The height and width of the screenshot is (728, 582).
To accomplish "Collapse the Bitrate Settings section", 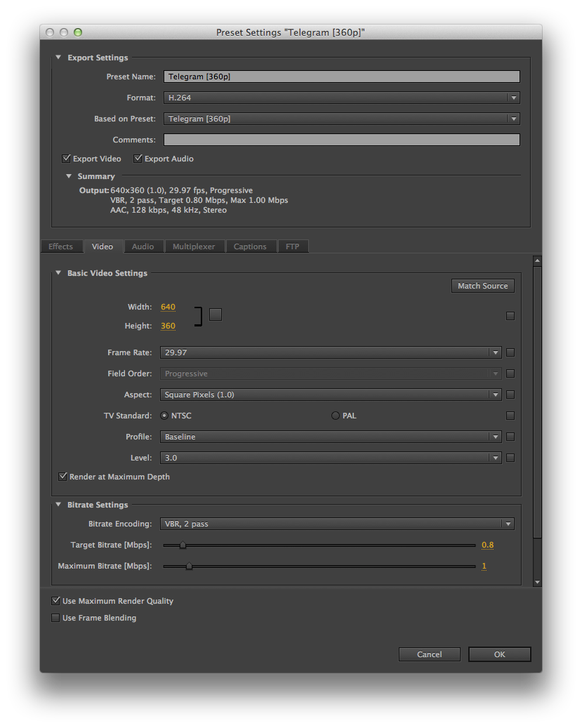I will click(x=58, y=505).
